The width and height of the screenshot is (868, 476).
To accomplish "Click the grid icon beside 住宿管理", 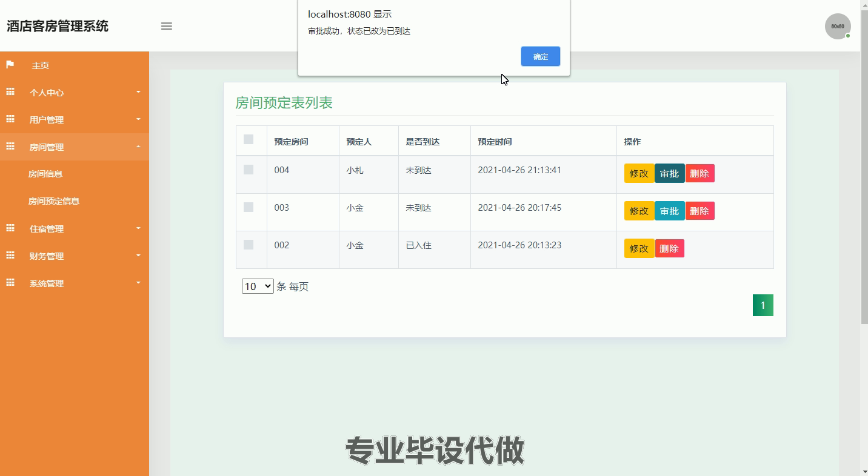I will (10, 228).
